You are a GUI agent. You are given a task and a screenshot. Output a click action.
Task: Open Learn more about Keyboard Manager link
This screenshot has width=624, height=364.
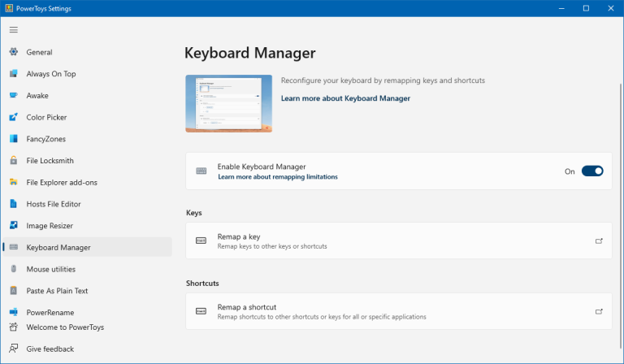(x=345, y=98)
